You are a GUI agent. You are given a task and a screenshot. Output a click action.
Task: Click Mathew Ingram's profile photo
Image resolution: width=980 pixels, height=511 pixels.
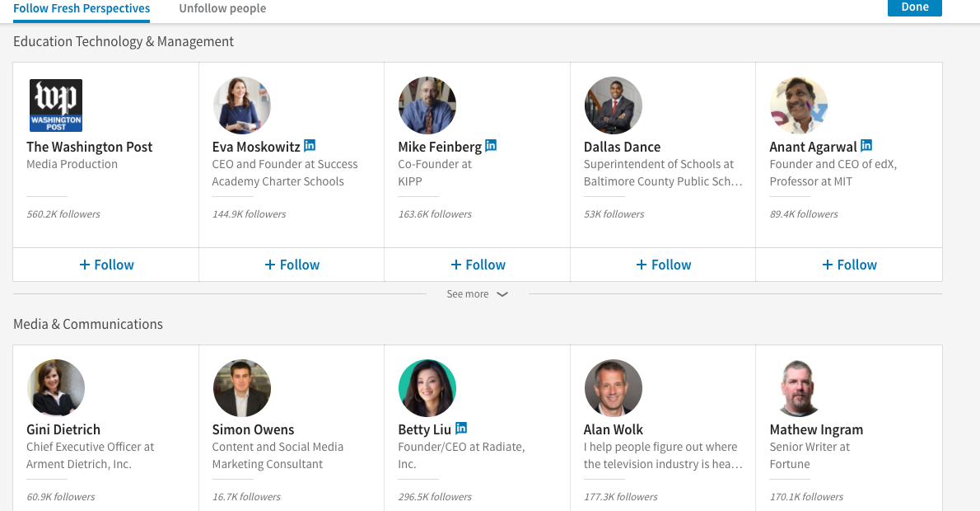point(799,388)
